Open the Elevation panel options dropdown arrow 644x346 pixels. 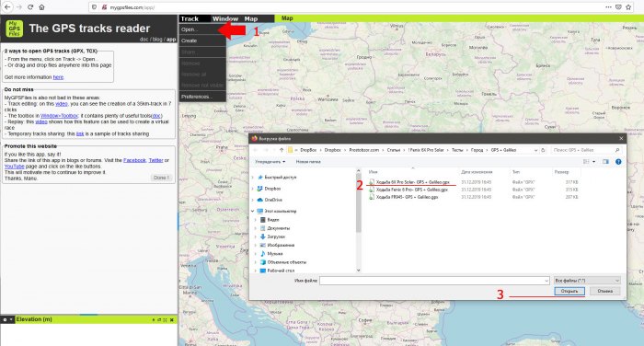[x=11, y=319]
